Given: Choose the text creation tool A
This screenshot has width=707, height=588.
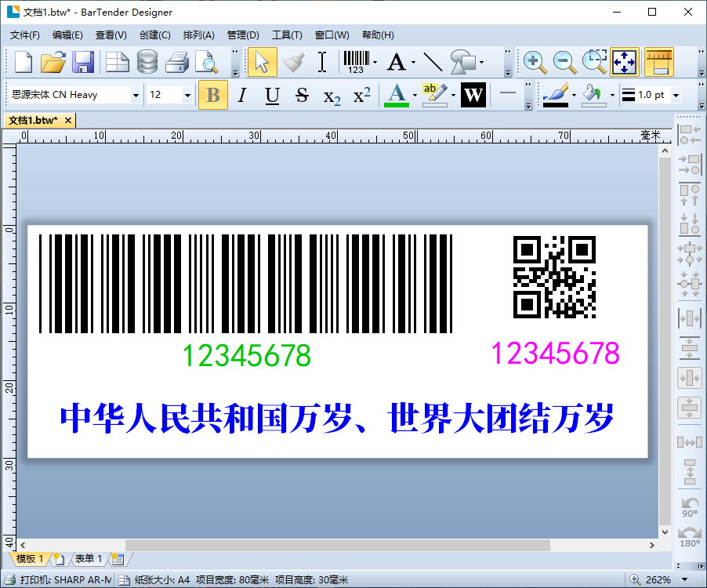Looking at the screenshot, I should 397,62.
